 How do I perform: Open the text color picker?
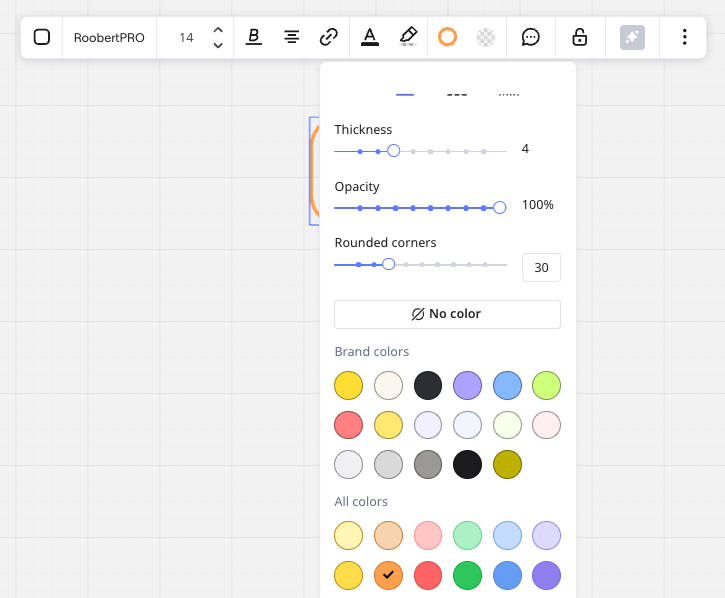coord(370,37)
